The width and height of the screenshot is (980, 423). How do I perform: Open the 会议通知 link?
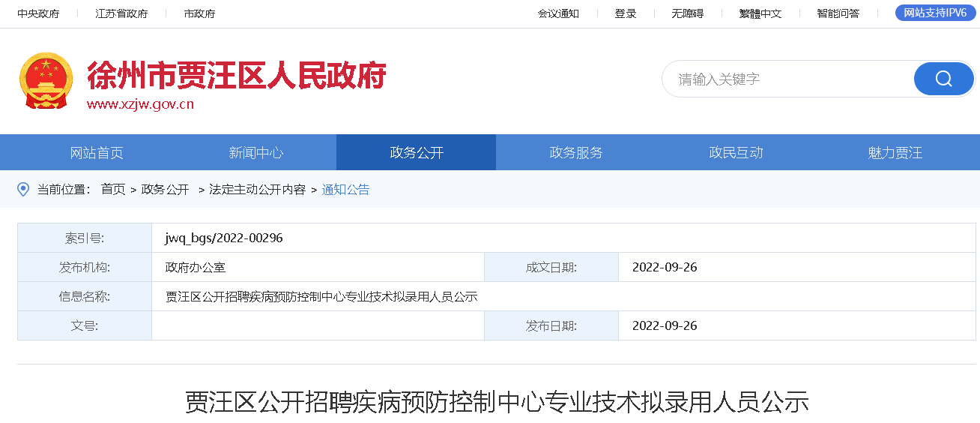pyautogui.click(x=558, y=13)
